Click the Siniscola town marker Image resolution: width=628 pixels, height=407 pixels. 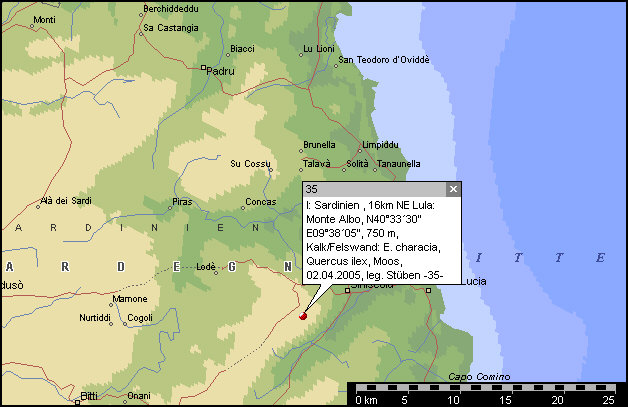[347, 290]
